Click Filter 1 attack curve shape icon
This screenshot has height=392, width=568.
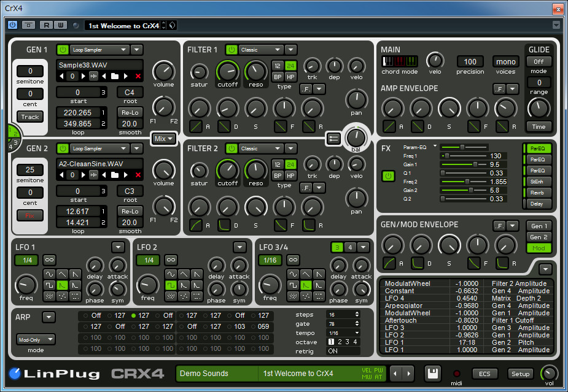click(196, 126)
